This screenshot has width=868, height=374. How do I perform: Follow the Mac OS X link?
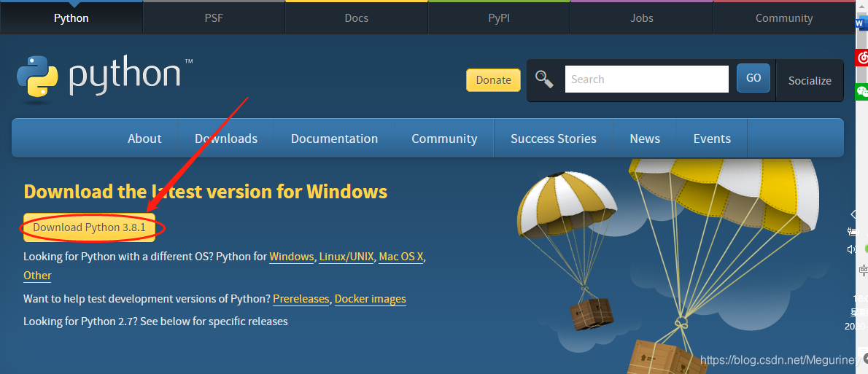pos(401,257)
